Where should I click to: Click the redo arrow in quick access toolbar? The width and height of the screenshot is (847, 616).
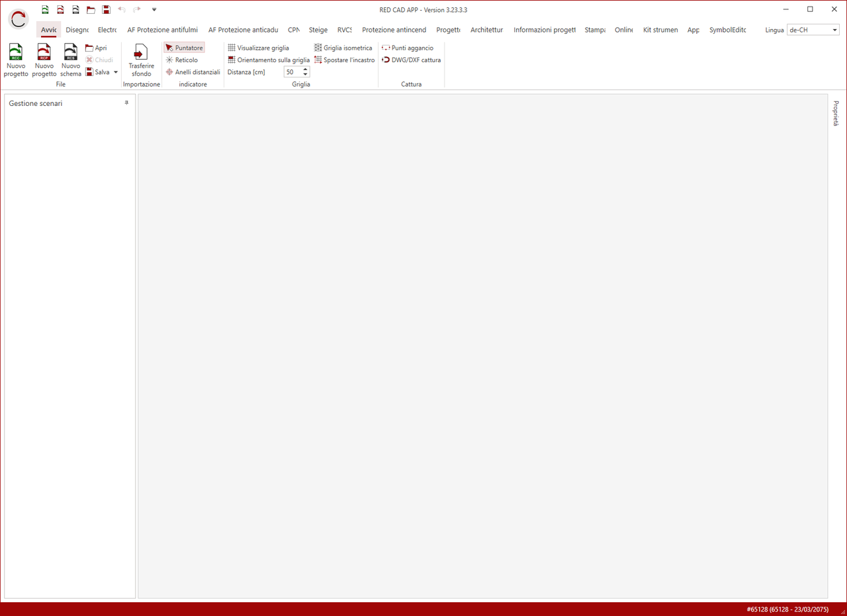pos(137,9)
